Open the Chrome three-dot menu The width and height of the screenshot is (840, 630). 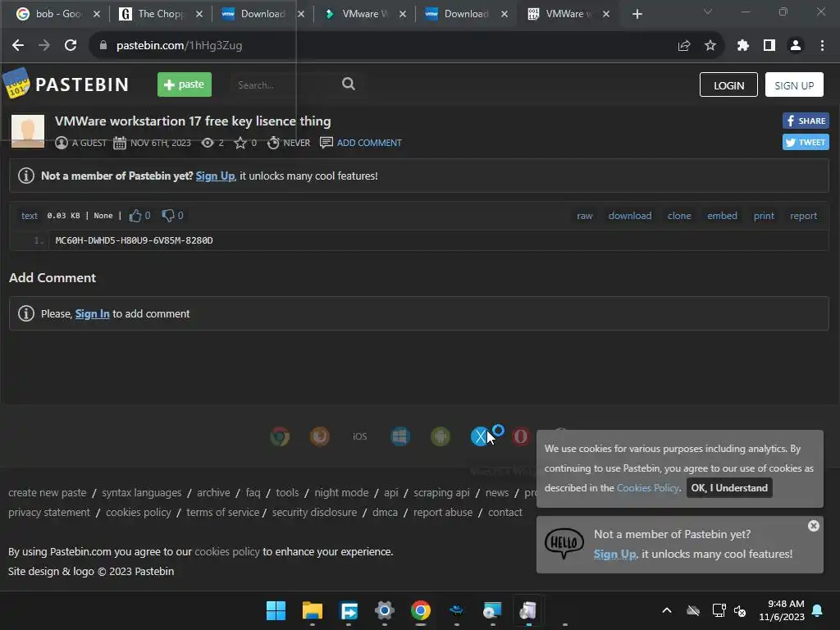point(822,46)
